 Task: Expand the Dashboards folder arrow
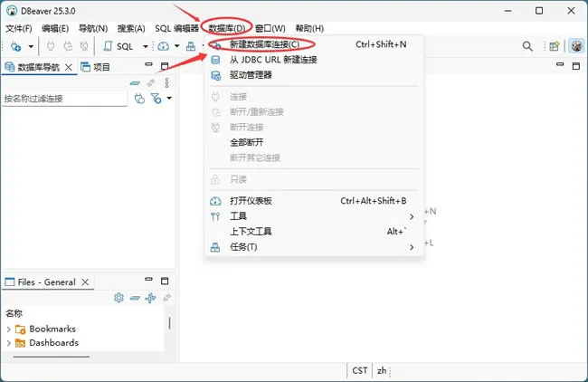tap(9, 343)
